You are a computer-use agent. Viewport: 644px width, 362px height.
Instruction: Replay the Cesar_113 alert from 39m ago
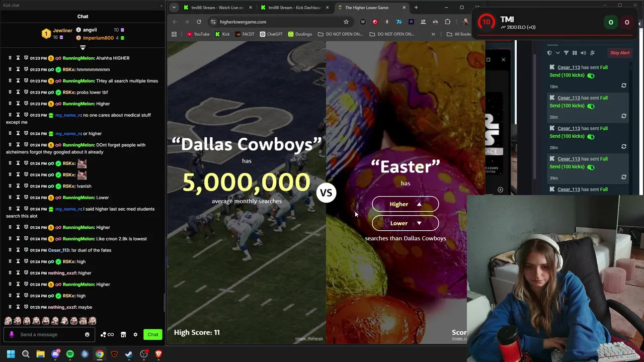[624, 177]
